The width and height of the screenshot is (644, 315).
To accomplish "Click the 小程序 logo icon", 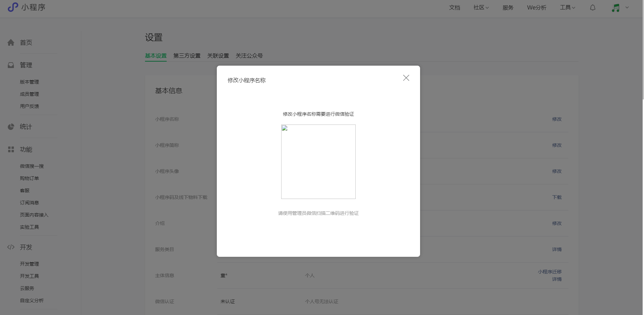I will (13, 7).
